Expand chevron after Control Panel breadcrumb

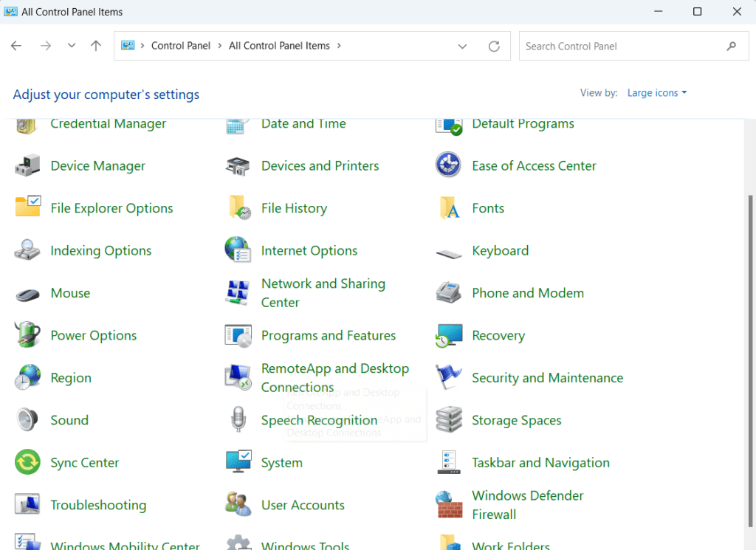(220, 45)
